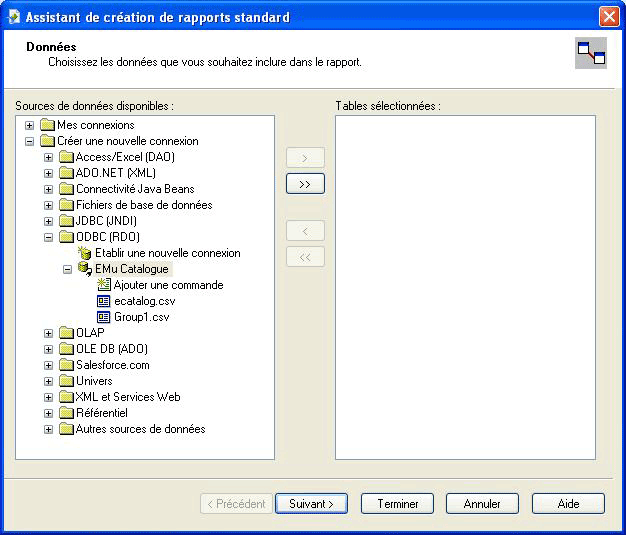
Task: Click the XML et Services Web folder icon
Action: click(x=66, y=397)
